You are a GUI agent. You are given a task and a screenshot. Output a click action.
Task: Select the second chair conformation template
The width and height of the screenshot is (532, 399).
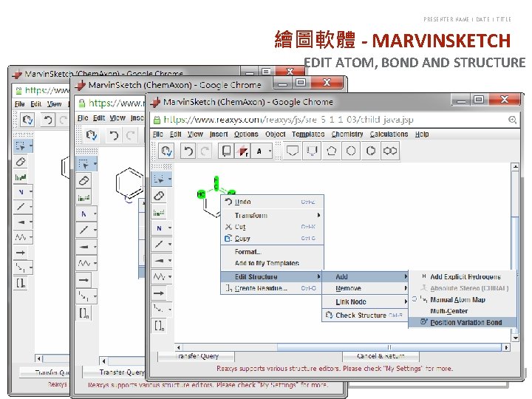(312, 151)
